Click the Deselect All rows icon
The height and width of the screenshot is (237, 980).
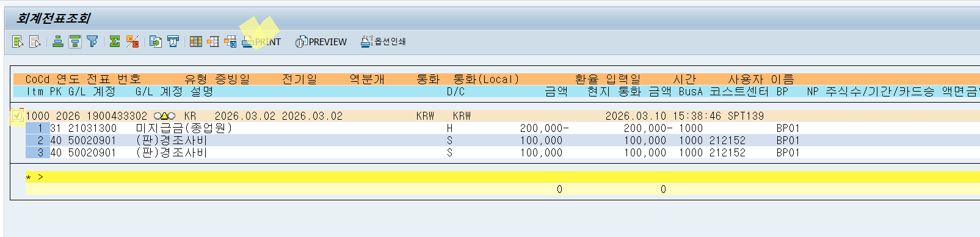(x=35, y=42)
